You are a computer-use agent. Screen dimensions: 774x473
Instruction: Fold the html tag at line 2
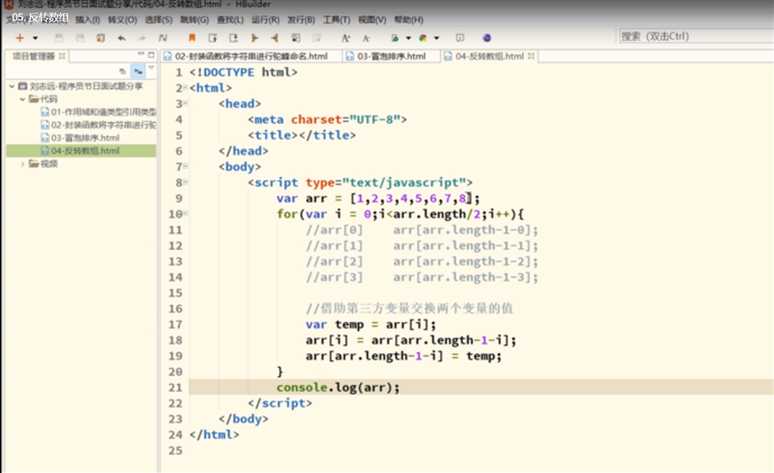[x=186, y=88]
